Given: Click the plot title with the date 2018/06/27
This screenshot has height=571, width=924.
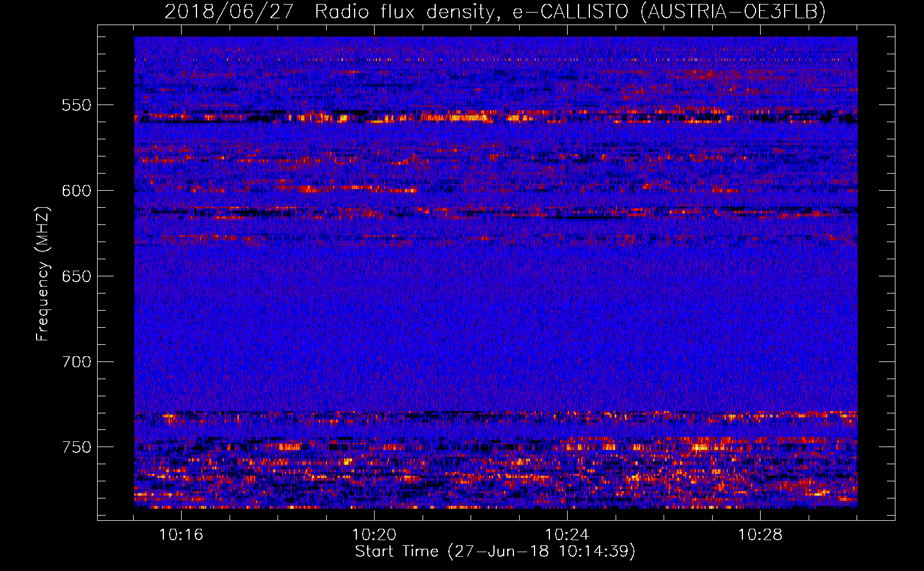Looking at the screenshot, I should [495, 12].
